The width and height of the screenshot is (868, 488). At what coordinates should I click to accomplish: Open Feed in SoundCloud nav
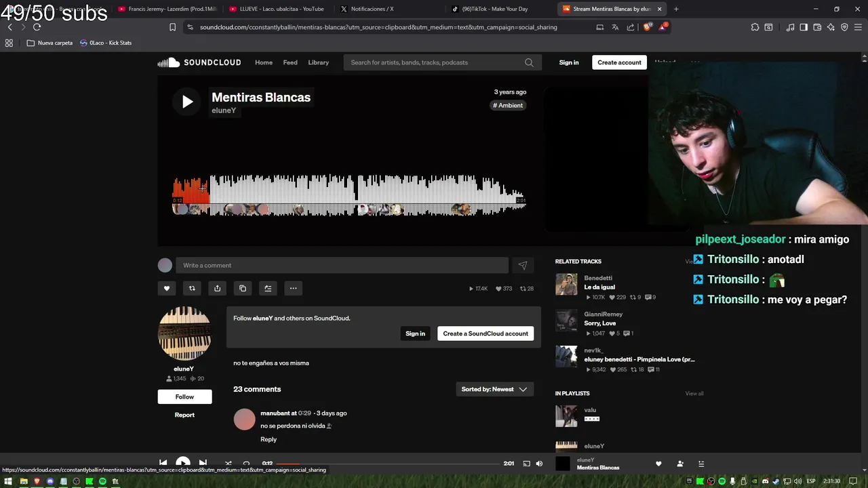pos(290,62)
